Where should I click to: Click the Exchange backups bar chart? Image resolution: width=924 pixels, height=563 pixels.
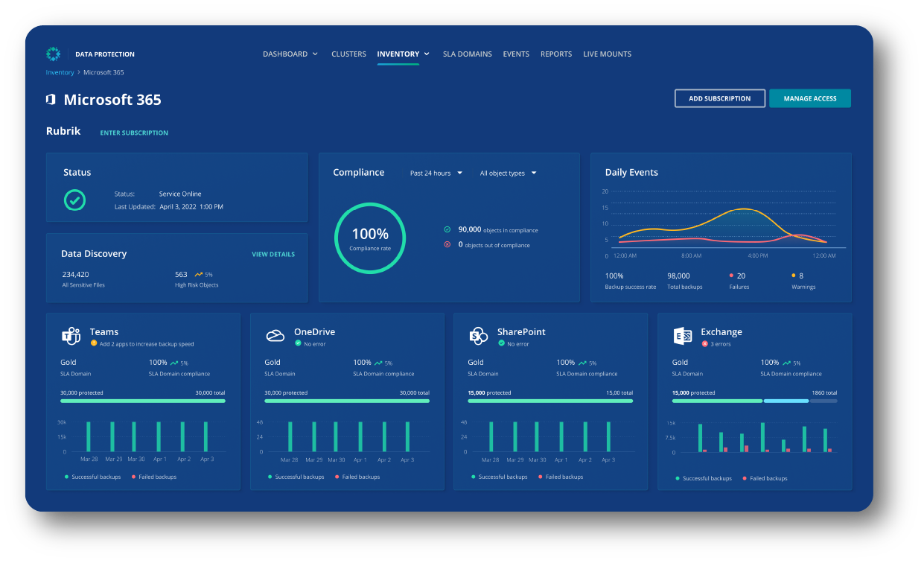pos(753,436)
